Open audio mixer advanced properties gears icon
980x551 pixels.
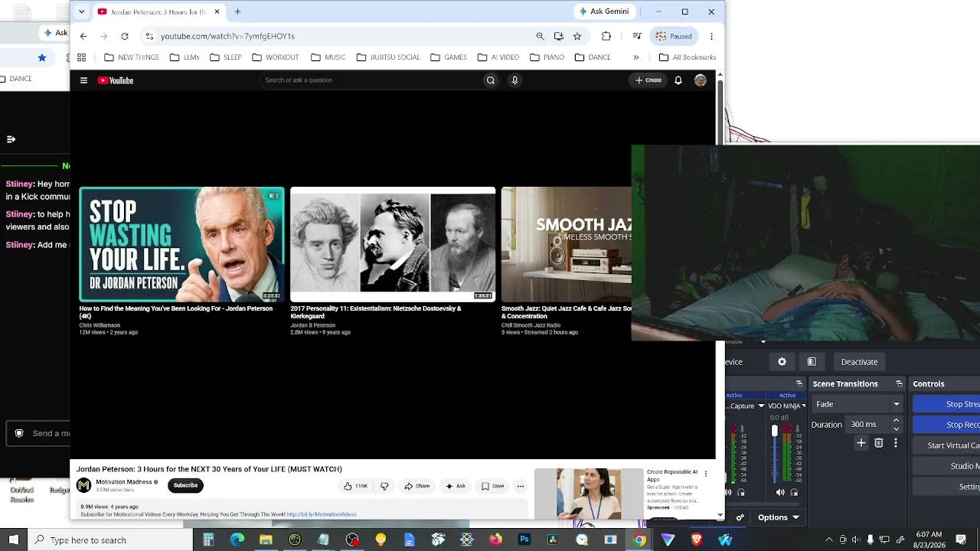pyautogui.click(x=740, y=517)
